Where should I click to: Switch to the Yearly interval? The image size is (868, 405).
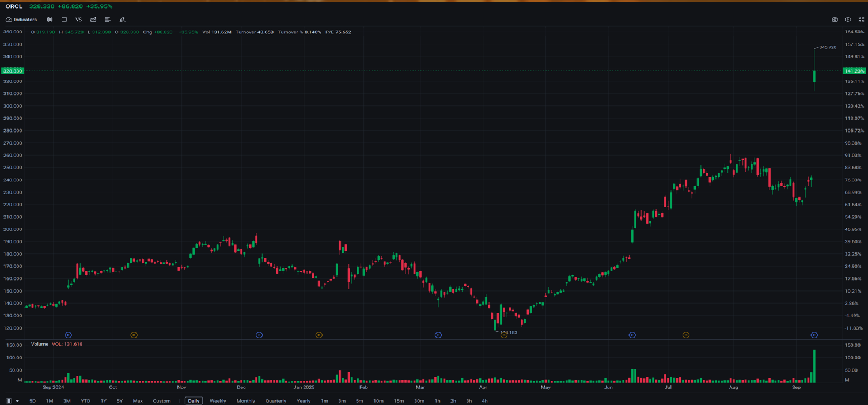[304, 401]
